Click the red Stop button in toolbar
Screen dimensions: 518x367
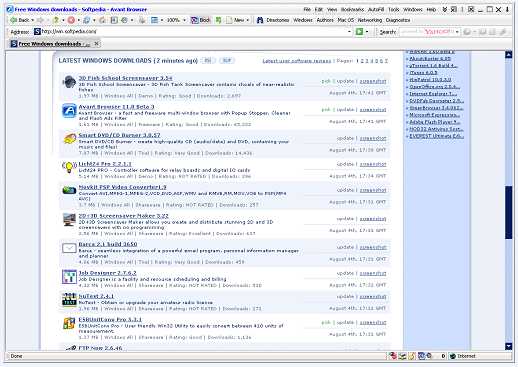click(x=71, y=20)
